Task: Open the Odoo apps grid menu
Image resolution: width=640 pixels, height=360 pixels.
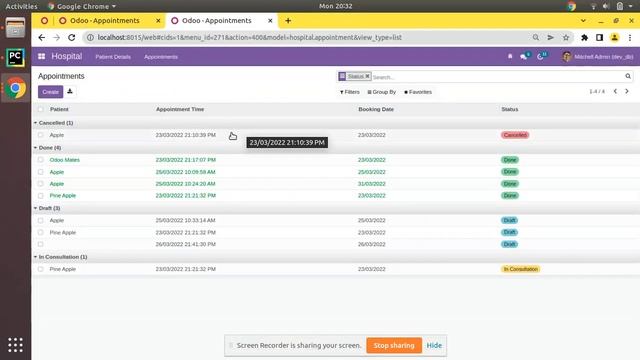Action: [x=41, y=56]
